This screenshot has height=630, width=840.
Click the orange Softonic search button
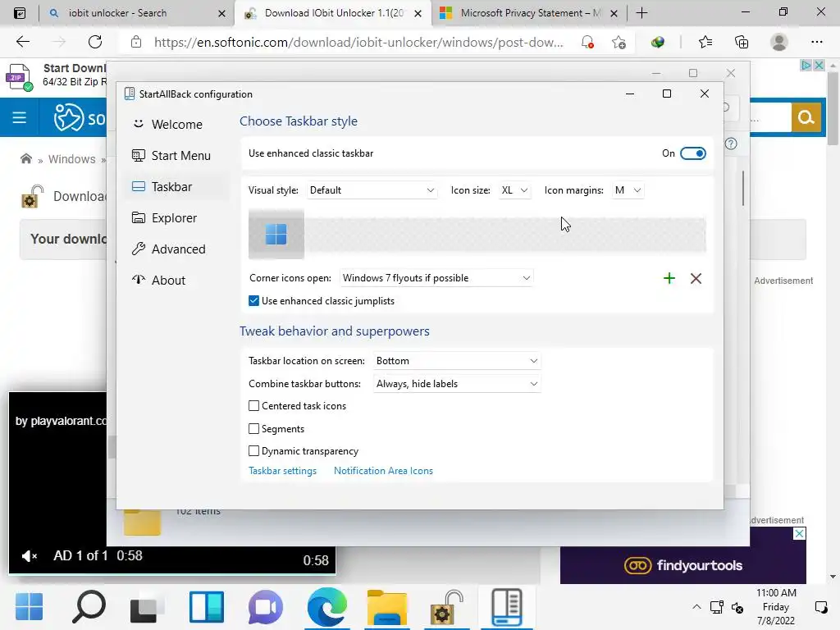806,117
